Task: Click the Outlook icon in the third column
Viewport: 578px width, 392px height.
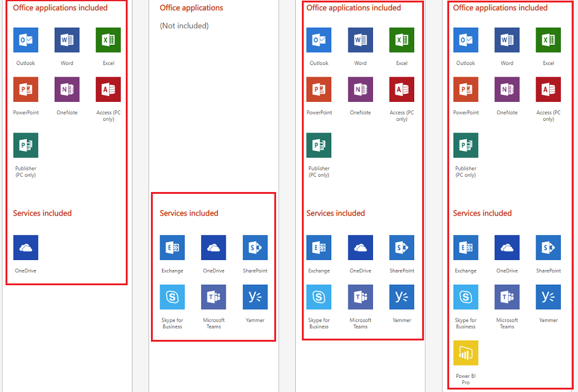Action: point(319,40)
